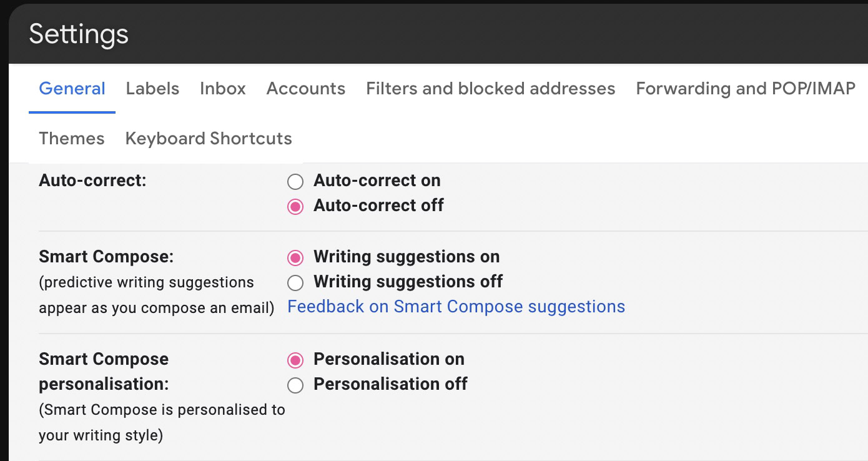
Task: Enable the Auto-correct on radio button
Action: (x=295, y=182)
